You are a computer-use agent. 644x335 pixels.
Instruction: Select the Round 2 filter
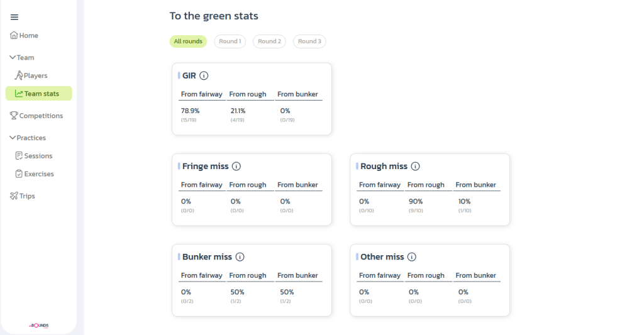[269, 41]
